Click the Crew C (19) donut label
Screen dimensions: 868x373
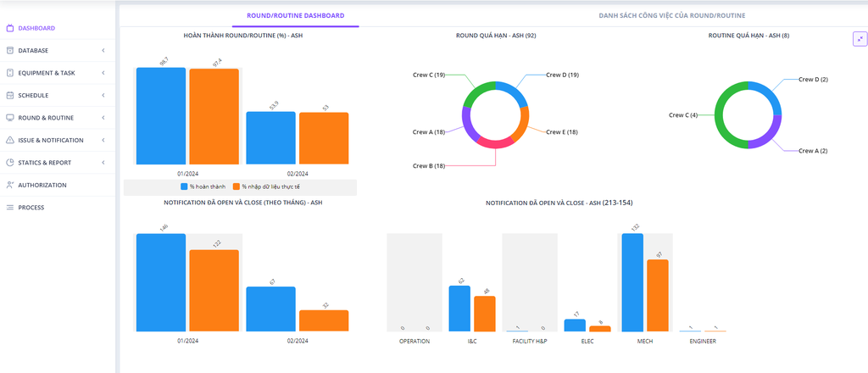click(x=429, y=74)
